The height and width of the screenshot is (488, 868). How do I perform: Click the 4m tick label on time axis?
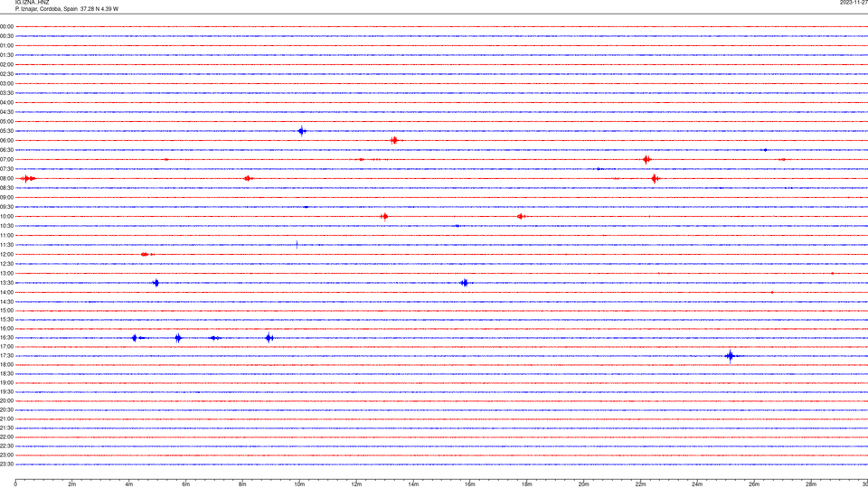(129, 484)
